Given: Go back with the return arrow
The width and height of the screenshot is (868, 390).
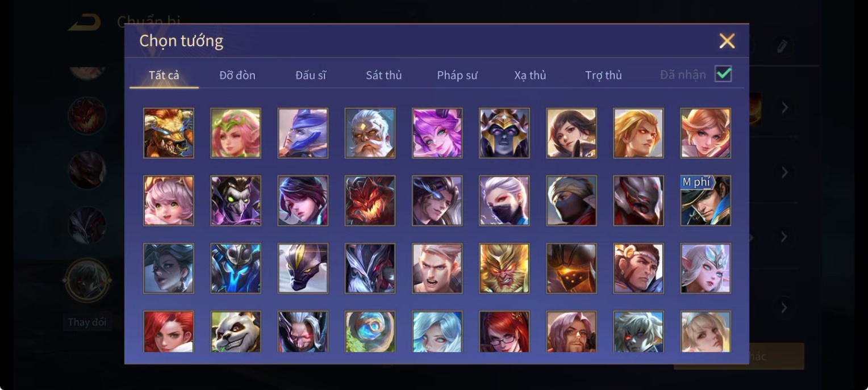Looking at the screenshot, I should click(85, 23).
